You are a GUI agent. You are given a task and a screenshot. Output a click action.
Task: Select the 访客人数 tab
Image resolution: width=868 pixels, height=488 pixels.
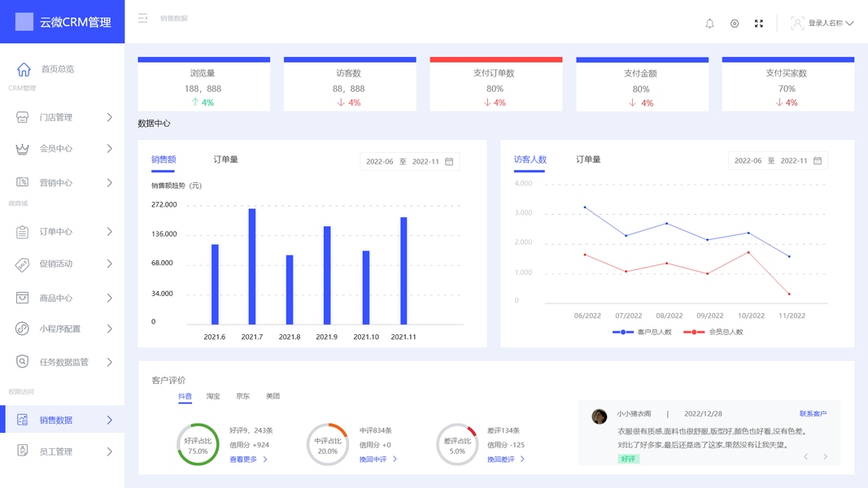[530, 159]
